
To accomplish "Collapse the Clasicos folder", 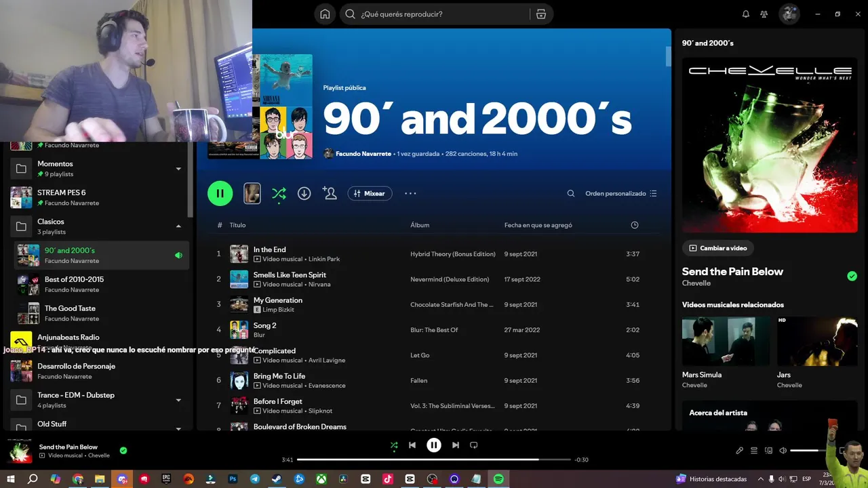I will tap(178, 226).
